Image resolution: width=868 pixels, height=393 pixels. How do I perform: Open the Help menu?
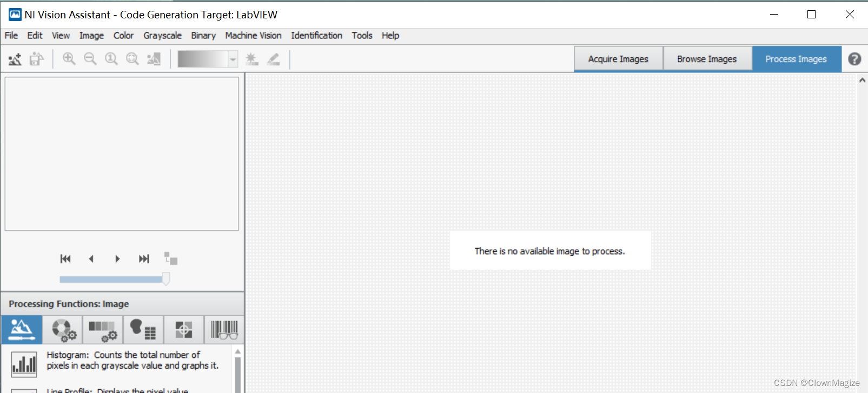(390, 36)
